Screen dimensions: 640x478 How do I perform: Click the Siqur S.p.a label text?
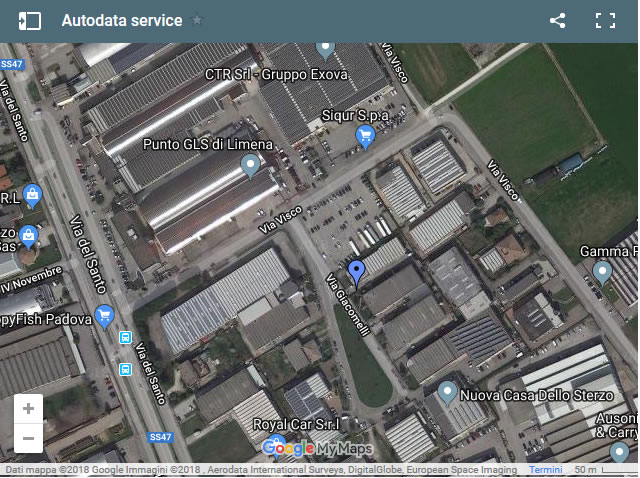coord(355,116)
